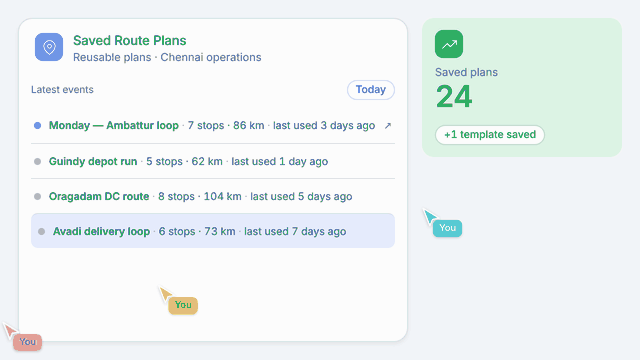Screen dimensions: 640x360
Task: Click the Latest events label
Action: tap(62, 89)
